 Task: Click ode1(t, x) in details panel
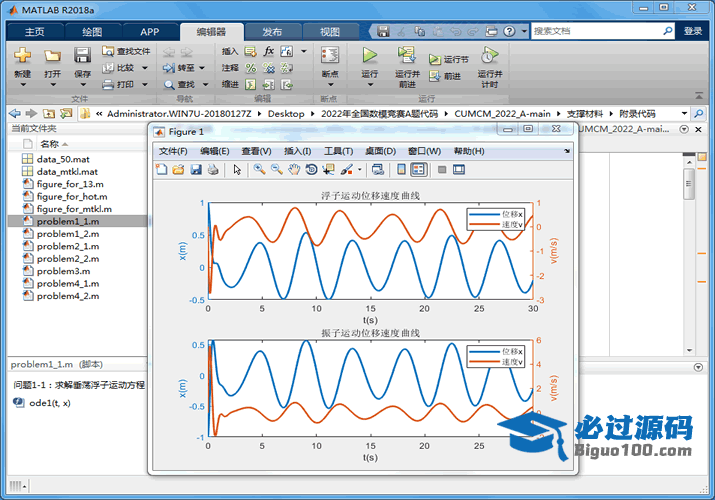pyautogui.click(x=50, y=403)
